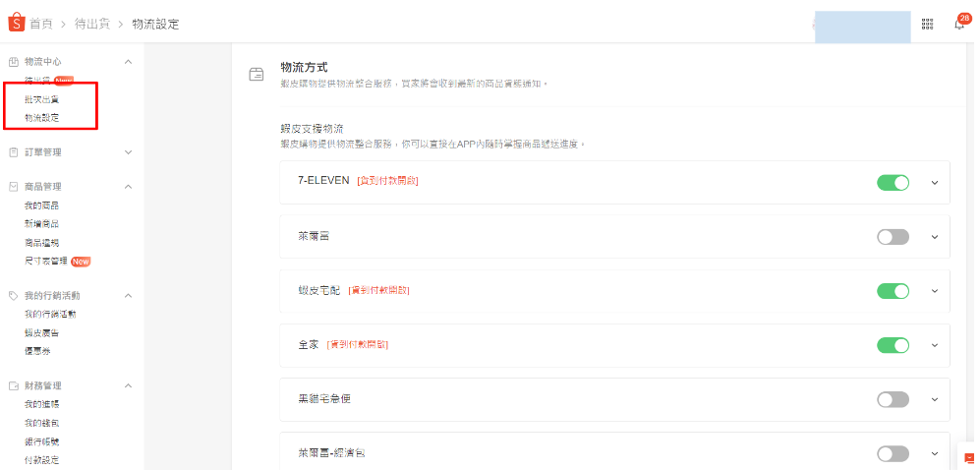This screenshot has width=980, height=470.
Task: Click the 我的行銷活動 tag icon
Action: pos(13,296)
